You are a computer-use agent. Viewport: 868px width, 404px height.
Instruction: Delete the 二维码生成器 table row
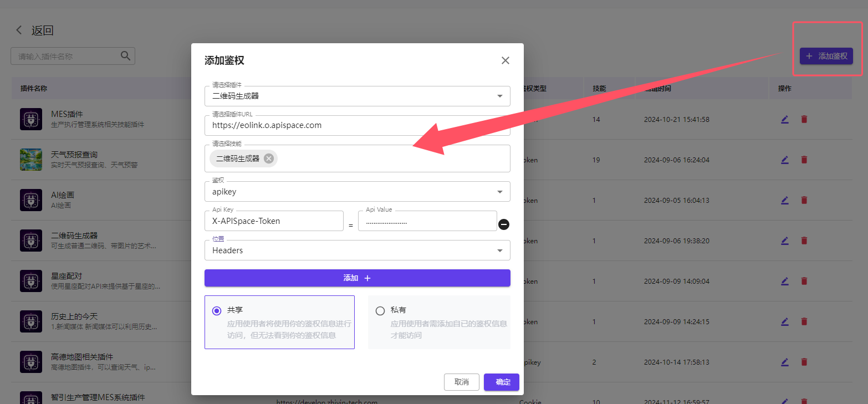804,241
